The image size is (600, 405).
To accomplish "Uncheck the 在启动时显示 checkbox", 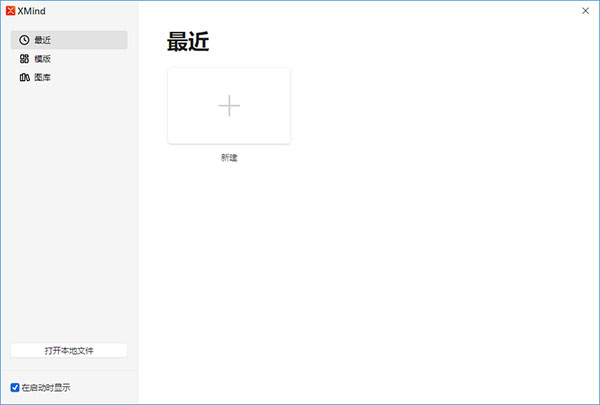I will [15, 387].
